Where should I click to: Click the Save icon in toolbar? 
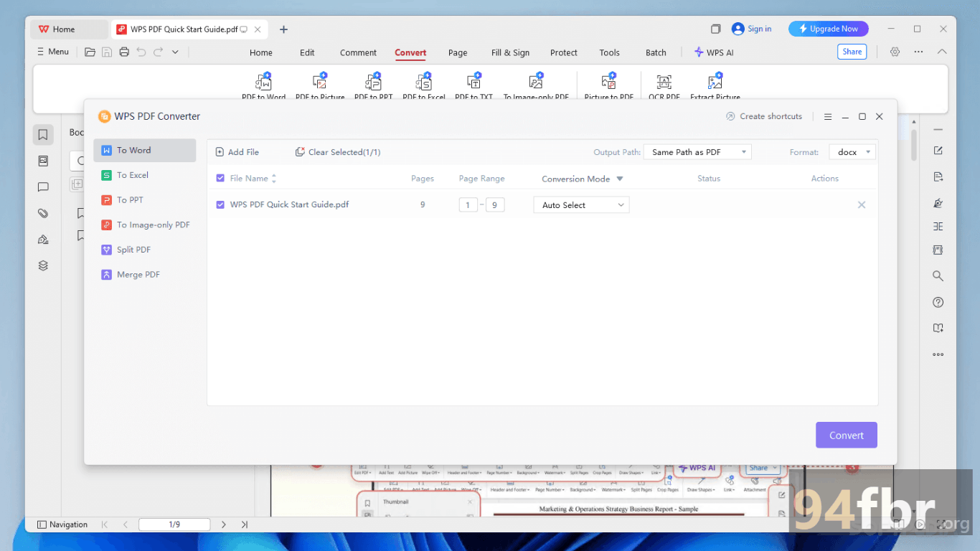coord(107,52)
